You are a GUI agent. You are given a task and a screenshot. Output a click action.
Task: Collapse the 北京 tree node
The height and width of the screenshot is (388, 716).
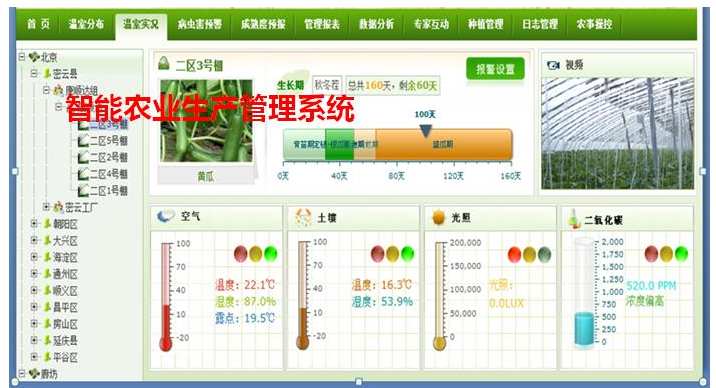click(21, 57)
